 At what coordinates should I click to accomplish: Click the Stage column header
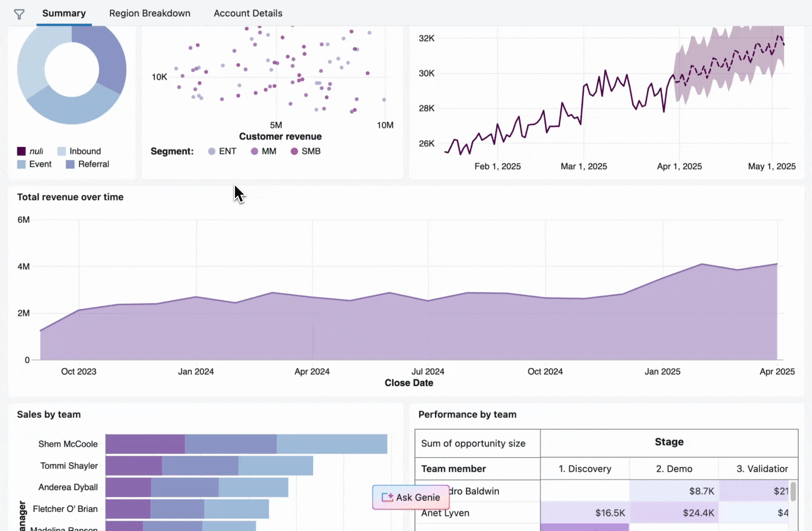[668, 442]
